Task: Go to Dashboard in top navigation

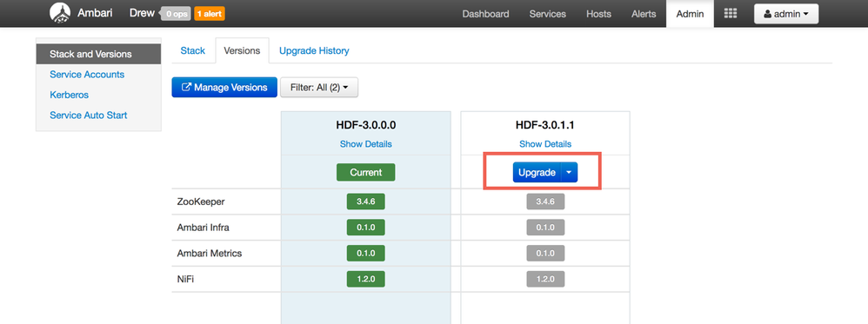Action: [x=485, y=14]
